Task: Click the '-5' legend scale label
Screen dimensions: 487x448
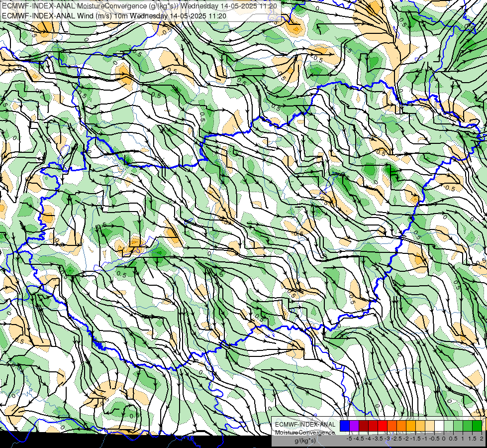Action: click(349, 439)
